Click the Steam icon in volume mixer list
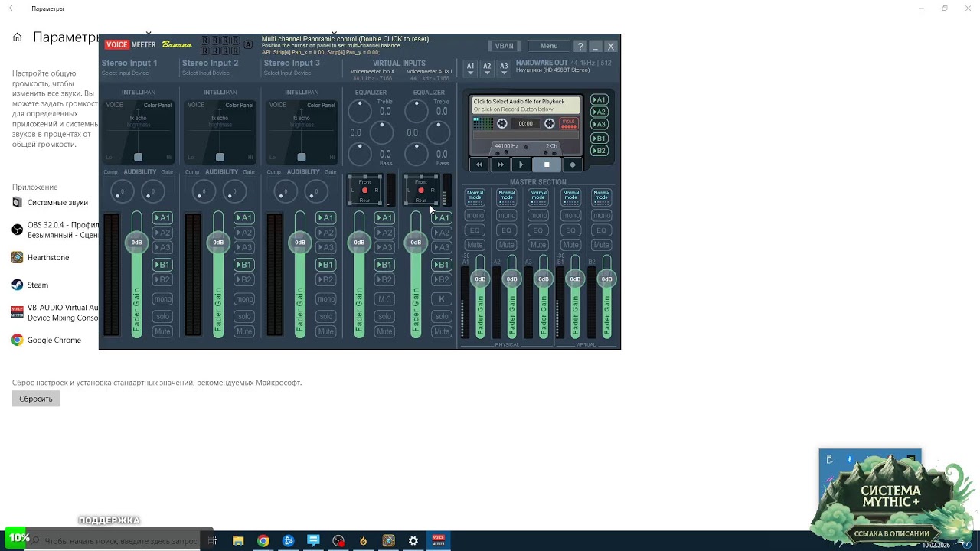The image size is (980, 551). coord(18,285)
